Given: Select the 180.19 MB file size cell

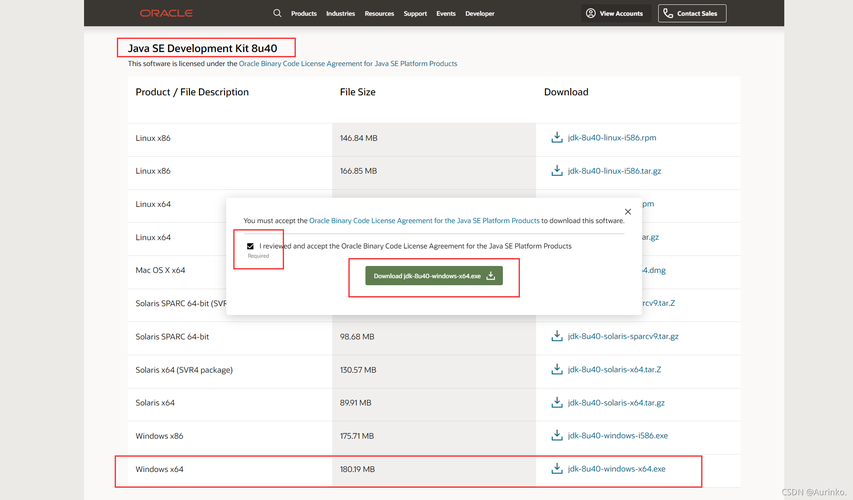Looking at the screenshot, I should [434, 469].
